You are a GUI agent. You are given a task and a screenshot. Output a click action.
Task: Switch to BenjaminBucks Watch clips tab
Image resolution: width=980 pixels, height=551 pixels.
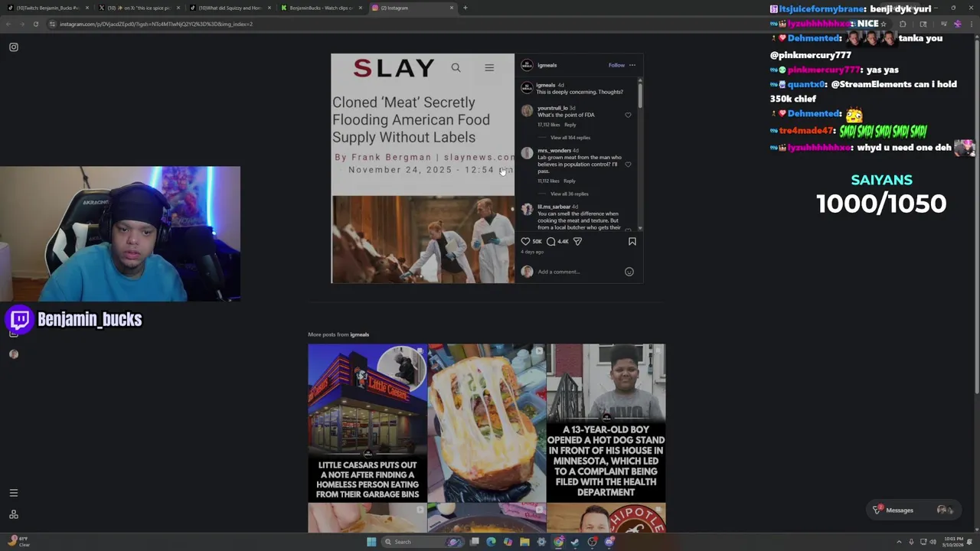click(320, 8)
